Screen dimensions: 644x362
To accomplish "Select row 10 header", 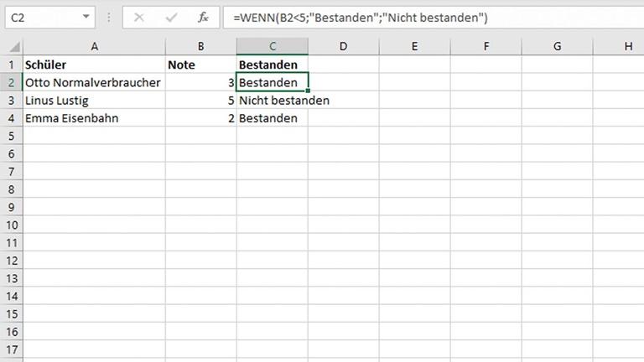I will [x=11, y=225].
